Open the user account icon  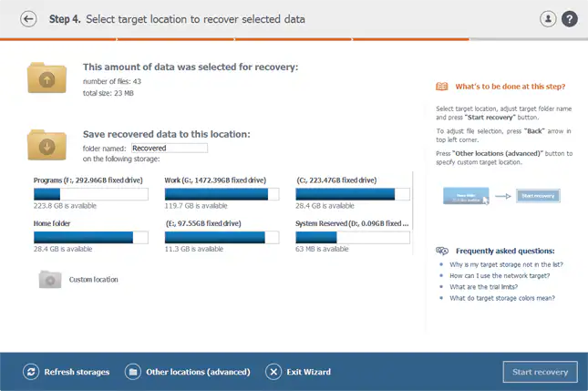(548, 18)
